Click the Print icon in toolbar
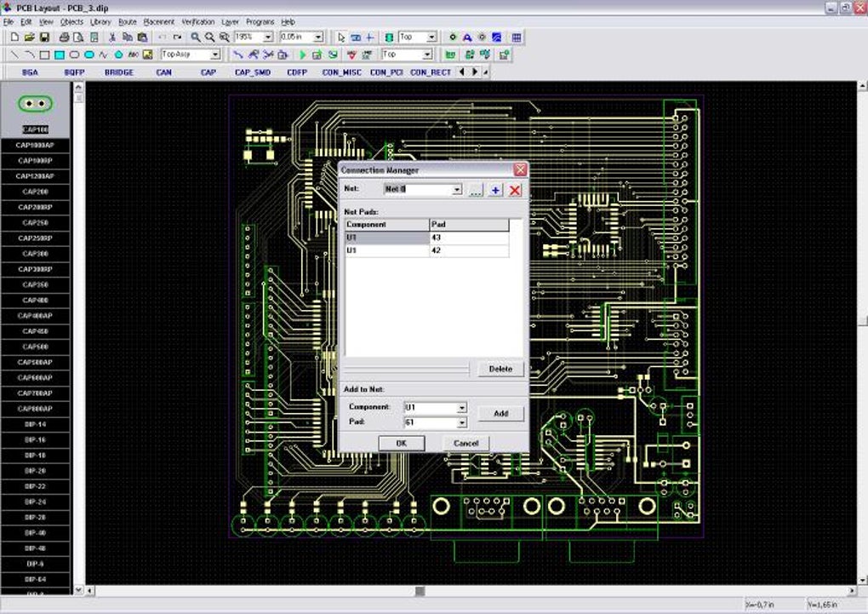Screen dimensions: 868x614 tap(65, 37)
